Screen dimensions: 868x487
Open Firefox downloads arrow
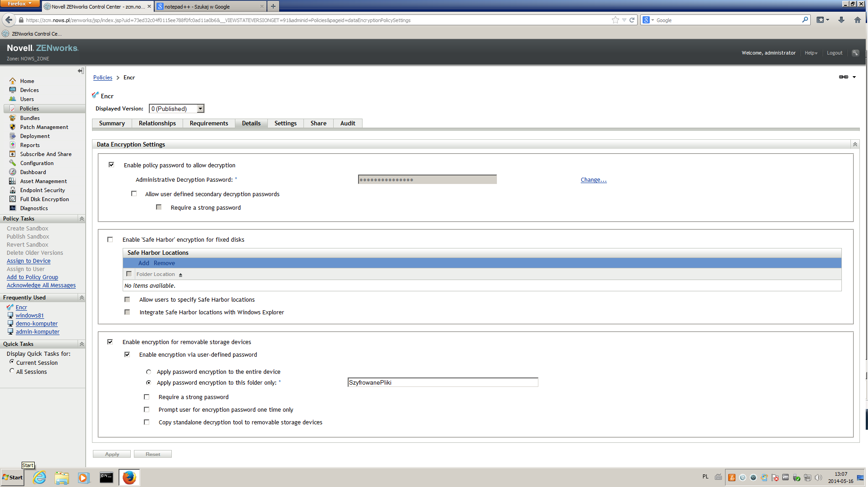[x=841, y=20]
